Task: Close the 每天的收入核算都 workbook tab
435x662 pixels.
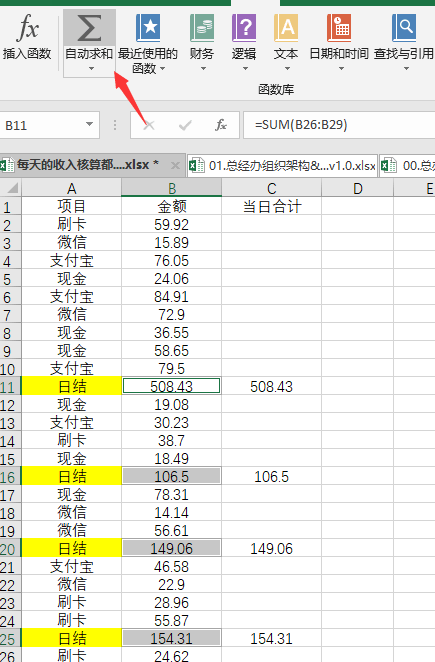Action: tap(175, 166)
